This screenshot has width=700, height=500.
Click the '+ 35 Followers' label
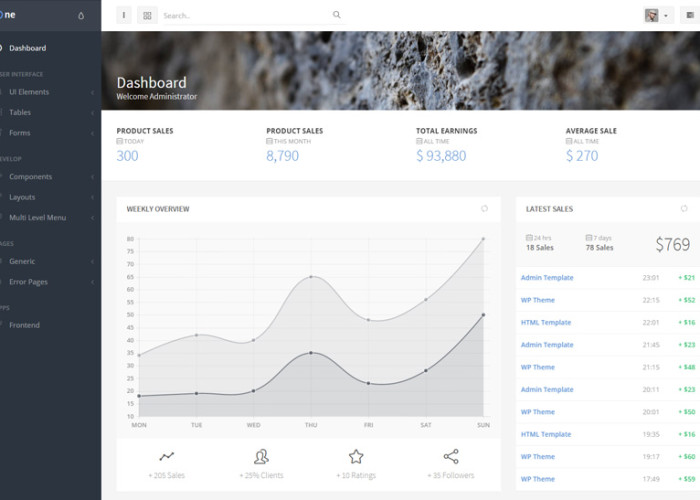coord(451,475)
